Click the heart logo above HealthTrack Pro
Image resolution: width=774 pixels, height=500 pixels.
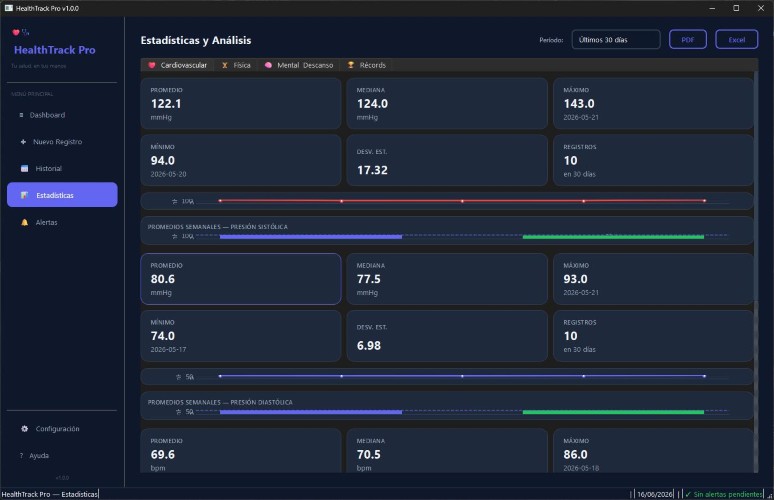coord(16,33)
